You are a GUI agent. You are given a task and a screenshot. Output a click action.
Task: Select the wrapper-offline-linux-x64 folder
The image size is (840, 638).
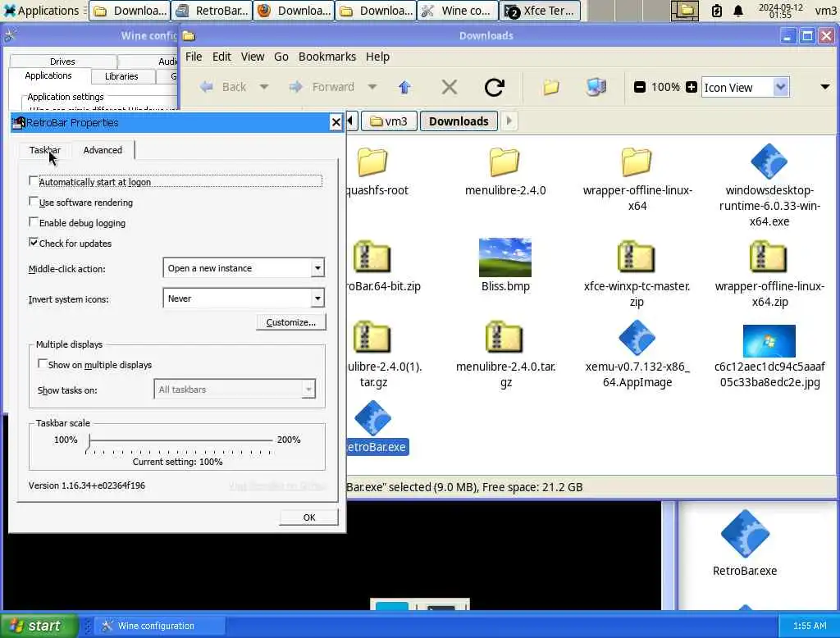pyautogui.click(x=637, y=179)
